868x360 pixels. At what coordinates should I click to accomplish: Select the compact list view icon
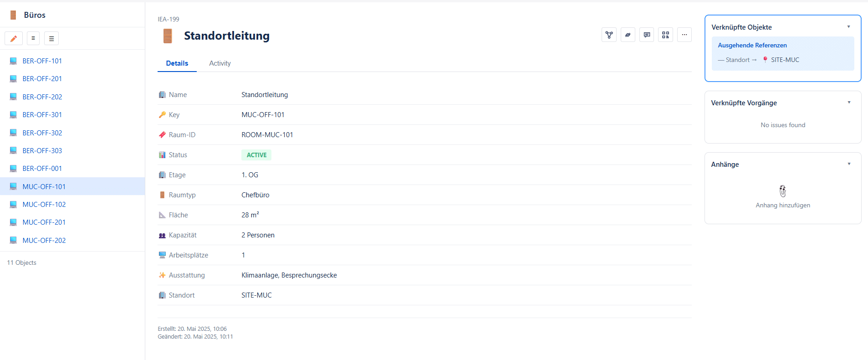[x=33, y=39]
